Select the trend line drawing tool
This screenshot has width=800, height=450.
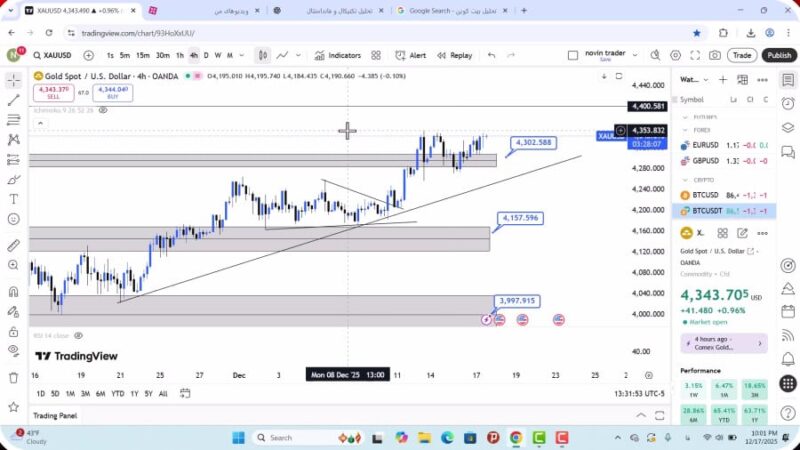[13, 100]
